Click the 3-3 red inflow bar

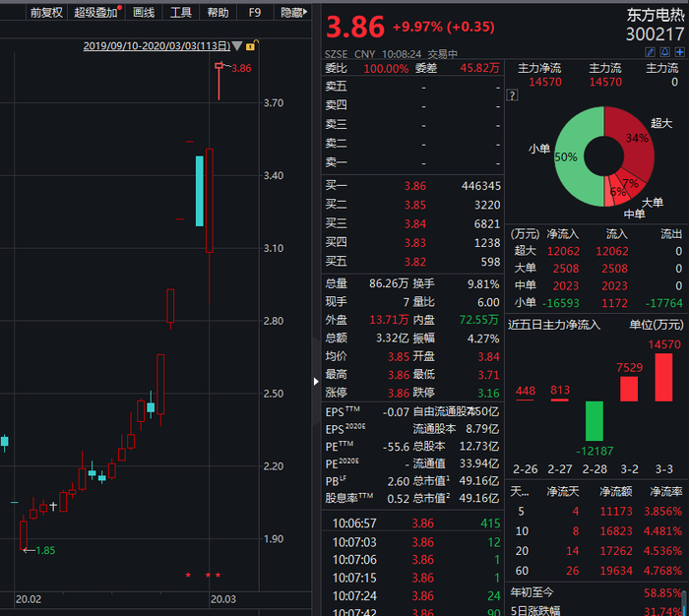[x=663, y=378]
